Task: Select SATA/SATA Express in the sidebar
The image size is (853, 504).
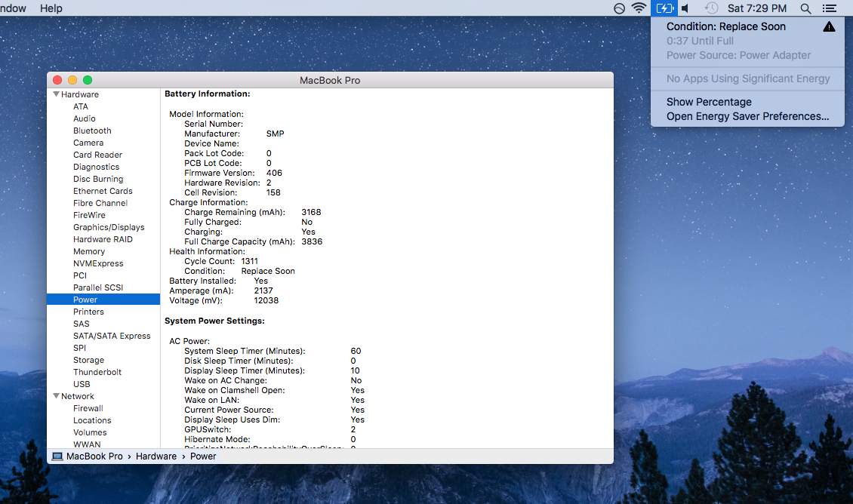Action: 112,336
